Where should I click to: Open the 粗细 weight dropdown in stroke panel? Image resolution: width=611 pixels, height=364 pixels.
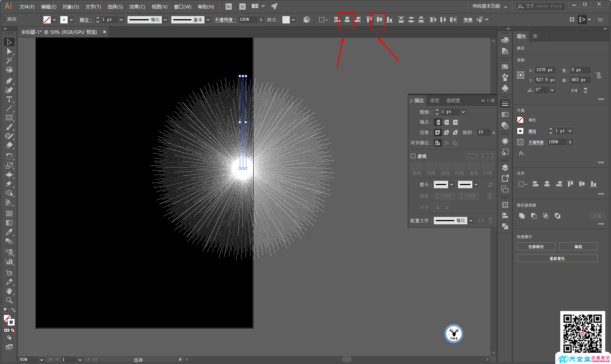point(463,112)
